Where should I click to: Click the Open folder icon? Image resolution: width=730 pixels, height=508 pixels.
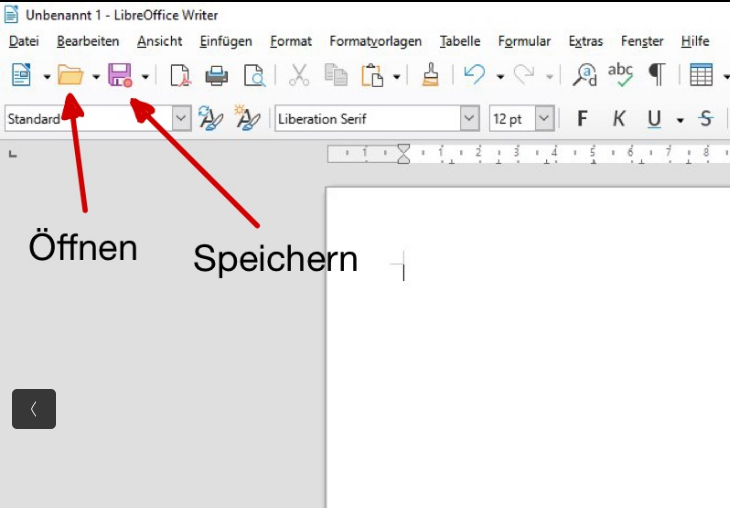click(70, 75)
